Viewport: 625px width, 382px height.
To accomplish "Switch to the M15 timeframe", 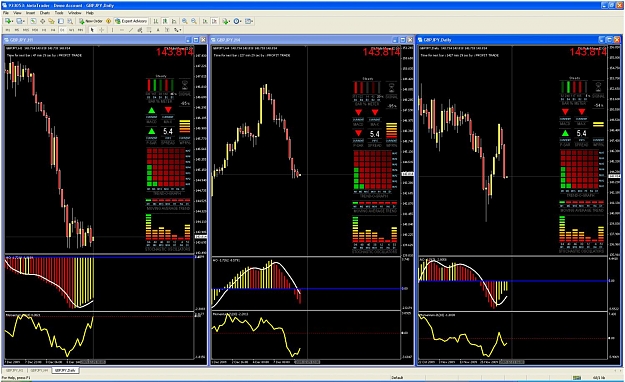I will pyautogui.click(x=26, y=30).
